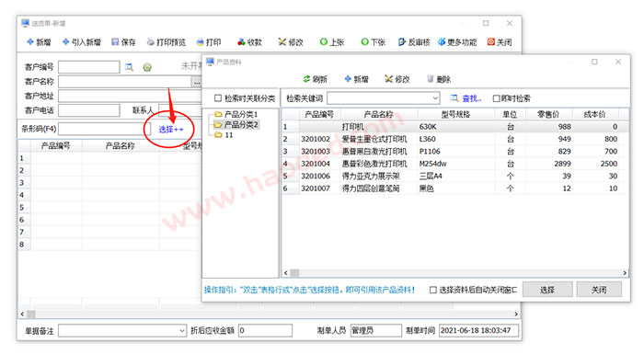Click delivery order grid scrollbar right arrow
This screenshot has width=644, height=354.
pos(516,314)
